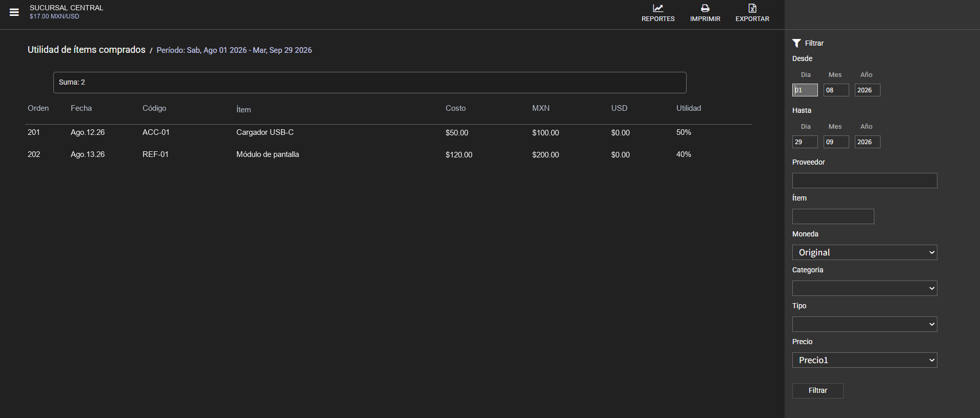
Task: Click the Hasta Año field
Action: coord(868,142)
